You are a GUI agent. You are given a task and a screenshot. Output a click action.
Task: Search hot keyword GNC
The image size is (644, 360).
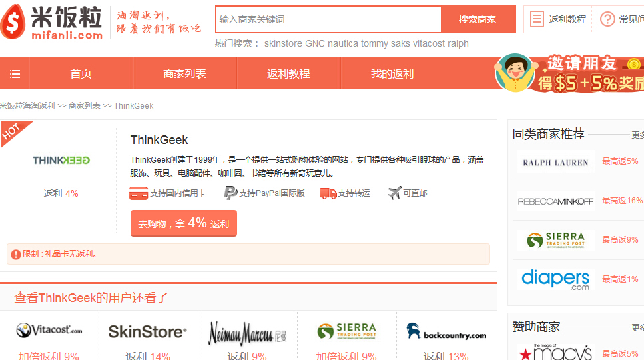(x=315, y=43)
